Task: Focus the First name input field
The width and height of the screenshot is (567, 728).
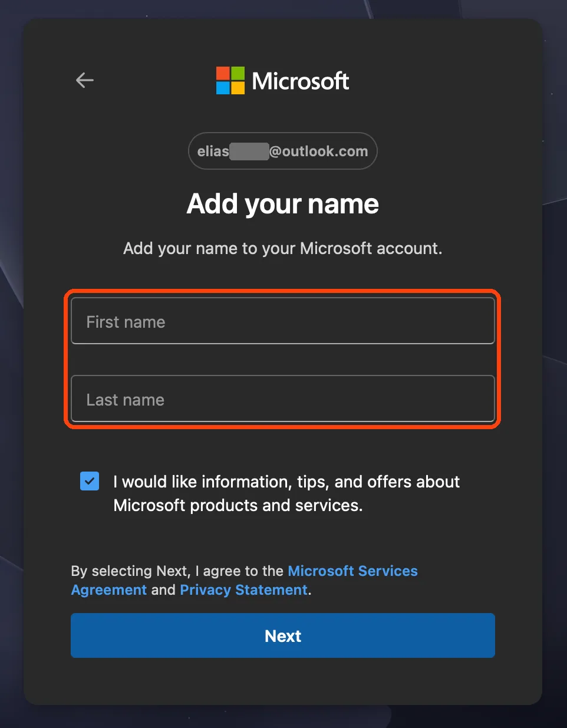Action: (283, 321)
